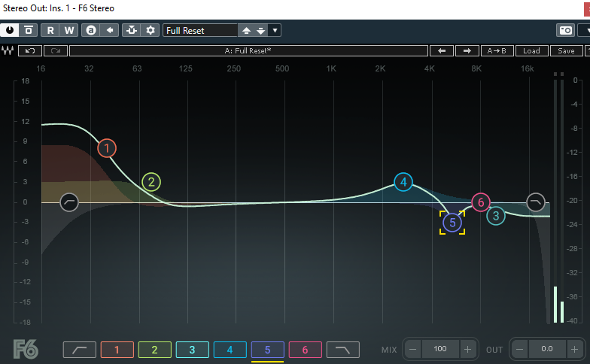Open the A: Full Reset* preset name menu
This screenshot has height=364, width=590.
coord(248,51)
